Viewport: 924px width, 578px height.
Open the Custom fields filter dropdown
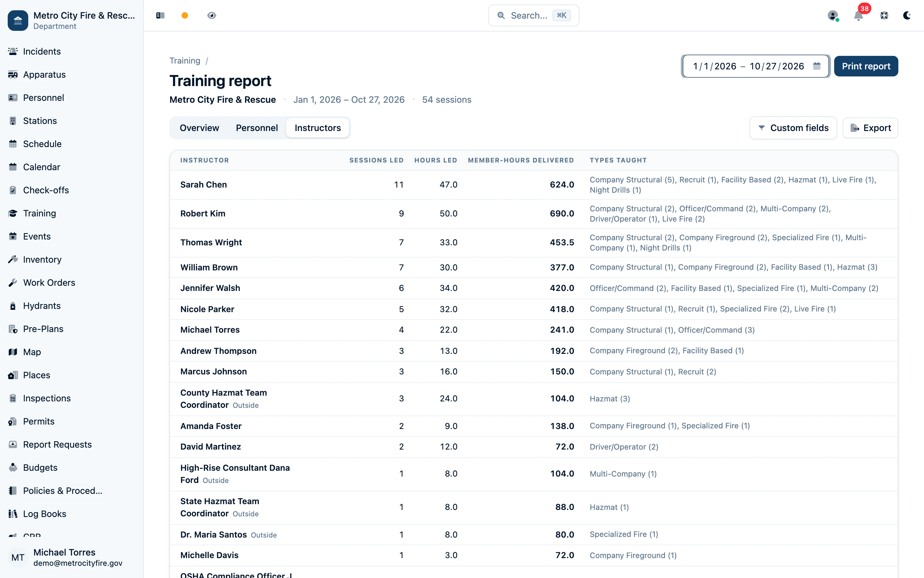793,128
